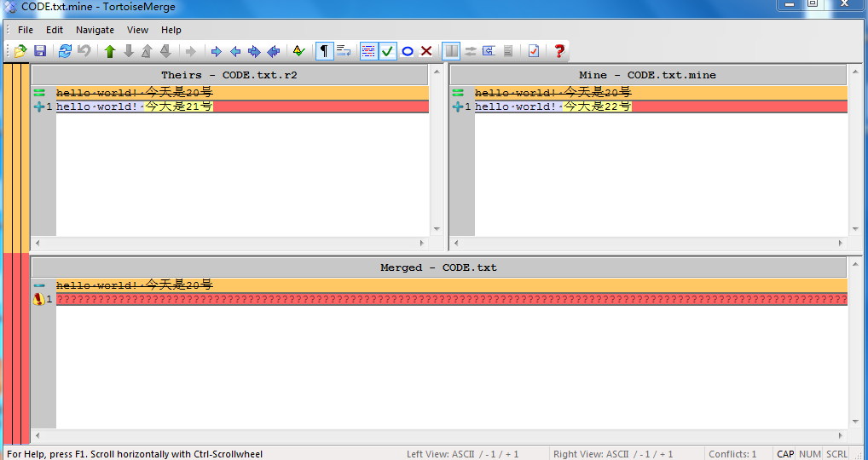
Task: Click the orange locator bar on left
Action: tap(15, 158)
